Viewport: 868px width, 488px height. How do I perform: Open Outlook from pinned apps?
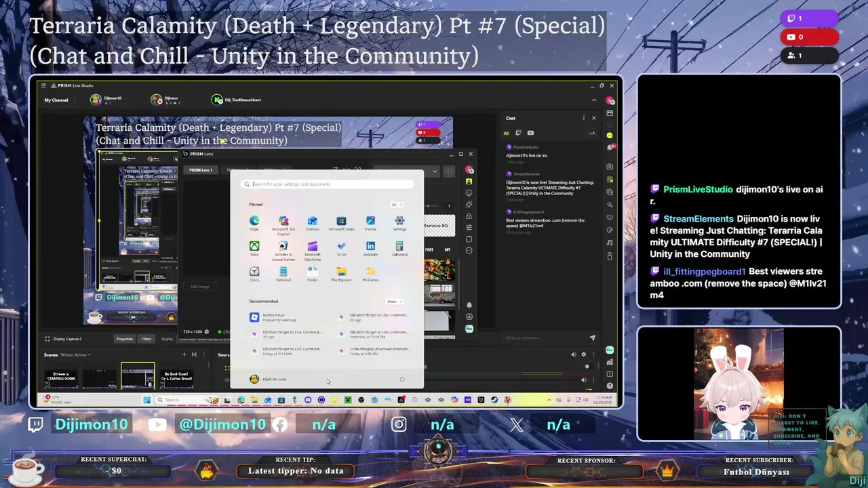click(x=312, y=223)
